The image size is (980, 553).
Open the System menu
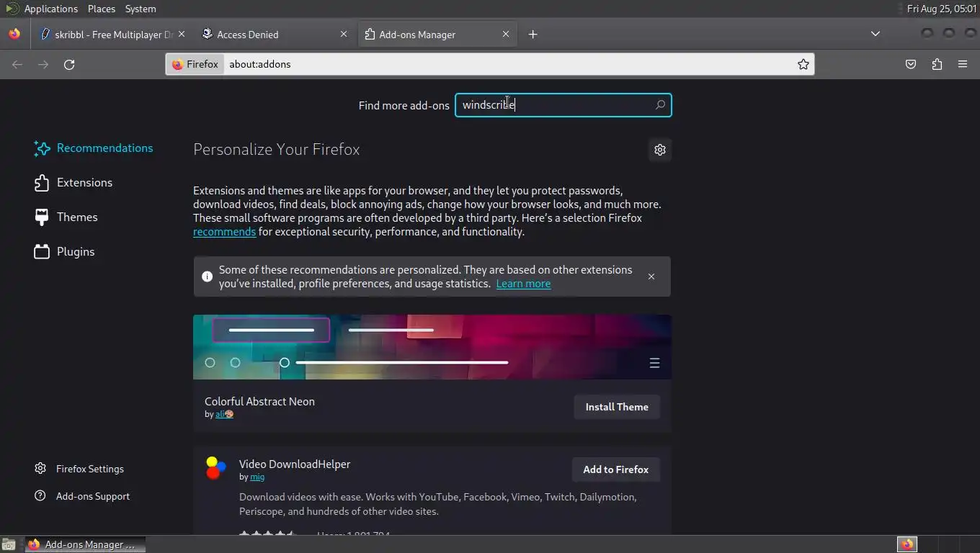tap(141, 9)
